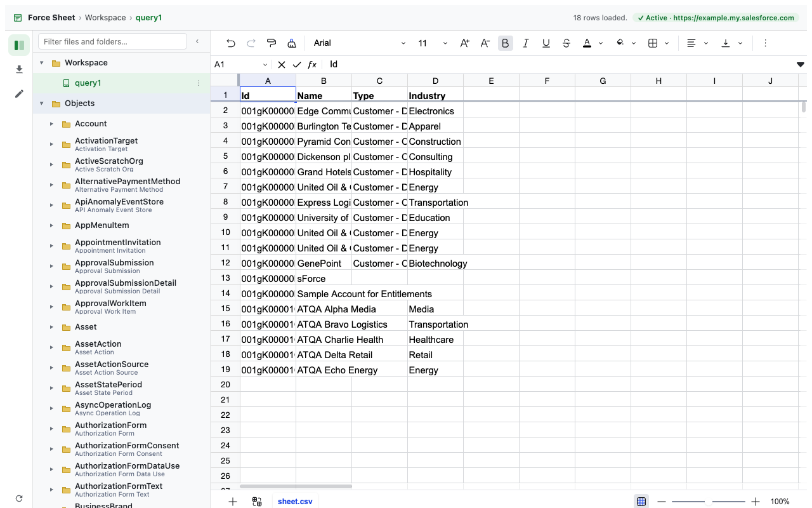Click the Force Sheet breadcrumb
This screenshot has width=812, height=508.
[51, 18]
